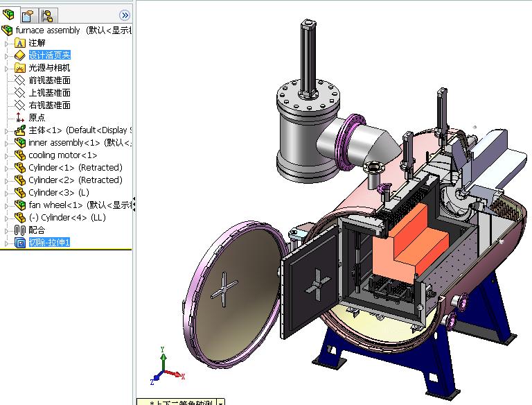
Task: Click the XYZ coordinate triad in viewport
Action: tap(167, 367)
